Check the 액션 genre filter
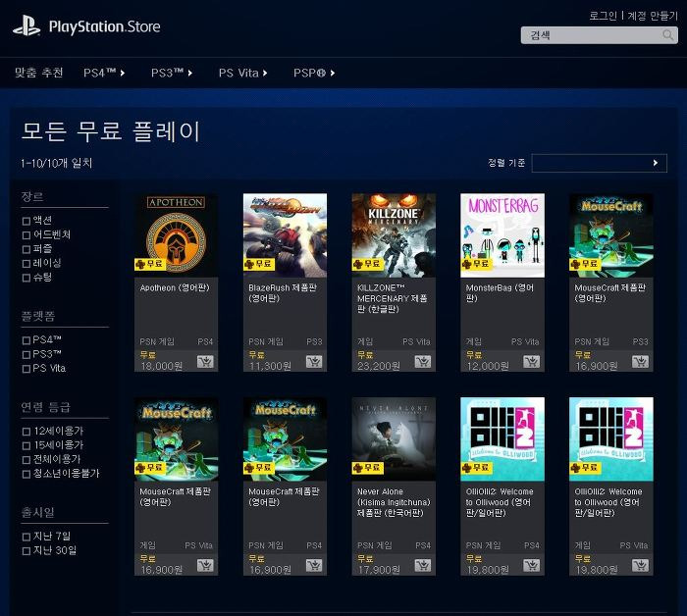The image size is (687, 616). pyautogui.click(x=26, y=221)
